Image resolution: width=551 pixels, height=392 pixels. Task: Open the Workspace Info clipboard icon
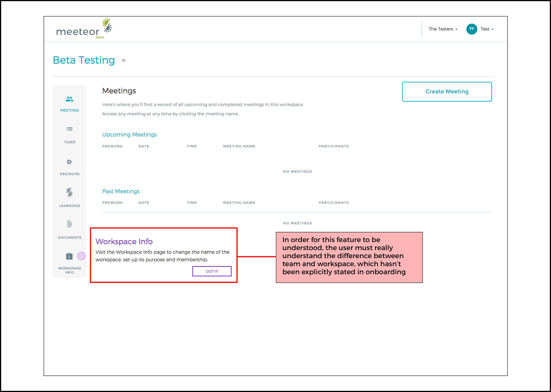point(69,256)
